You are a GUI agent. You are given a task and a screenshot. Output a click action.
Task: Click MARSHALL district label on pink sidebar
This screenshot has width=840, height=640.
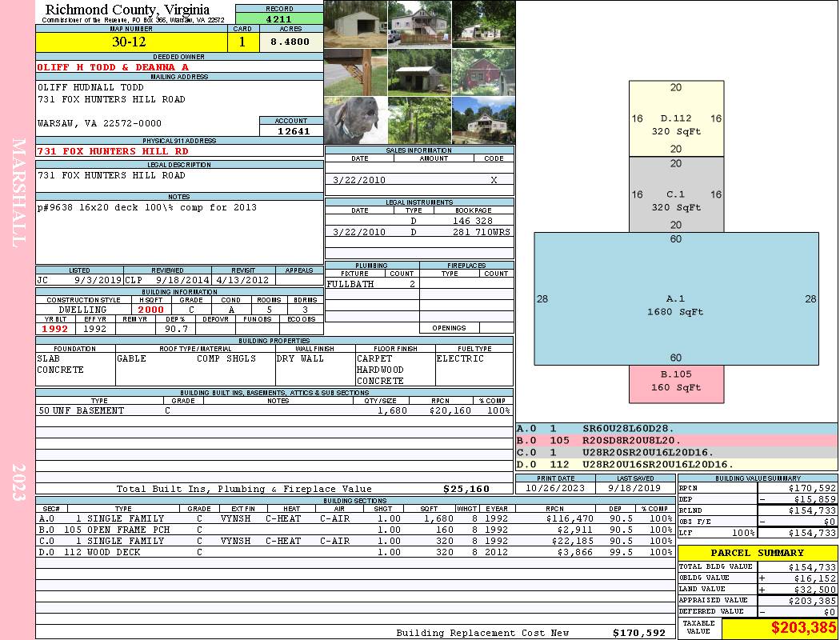18,193
